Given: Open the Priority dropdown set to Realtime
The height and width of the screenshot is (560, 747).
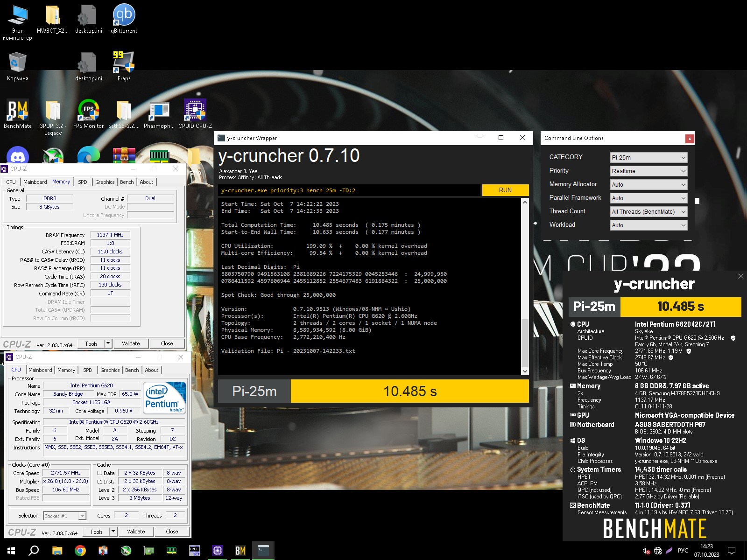Looking at the screenshot, I should [x=648, y=171].
